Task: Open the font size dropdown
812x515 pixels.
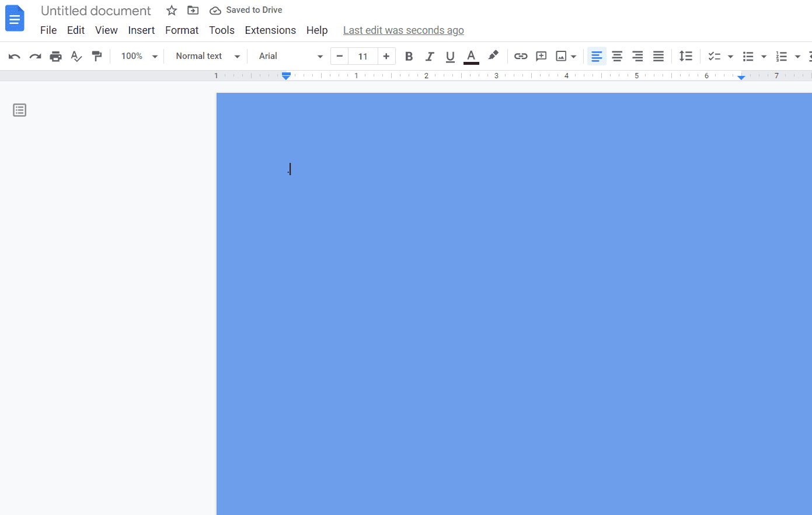Action: pyautogui.click(x=363, y=56)
